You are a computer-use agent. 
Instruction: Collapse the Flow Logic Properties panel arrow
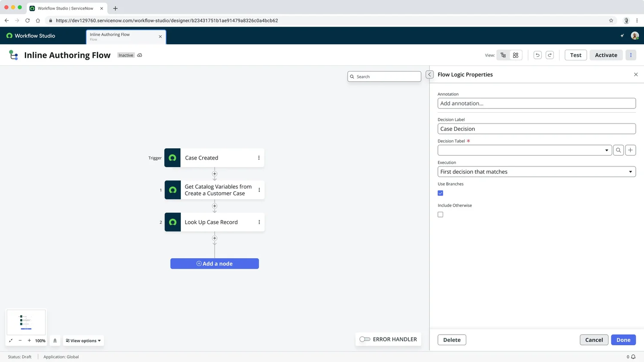coord(429,75)
